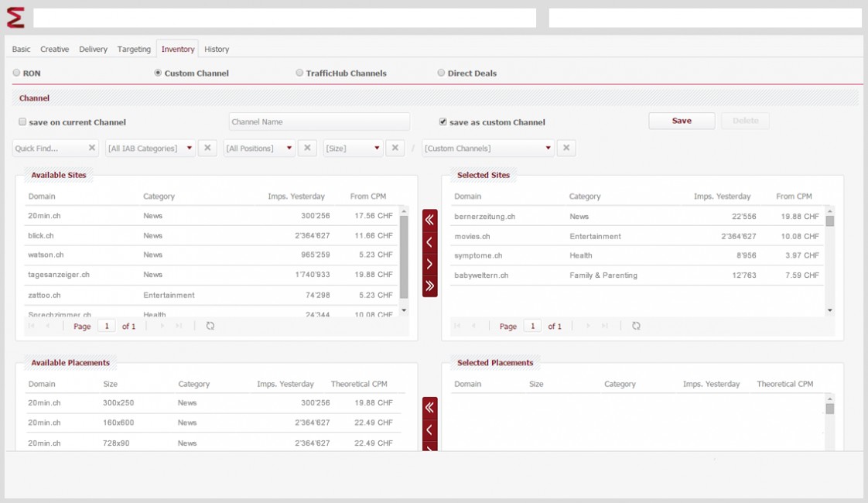Select movies.ch in Selected Sites
Viewport: 868px width, 503px height.
637,236
